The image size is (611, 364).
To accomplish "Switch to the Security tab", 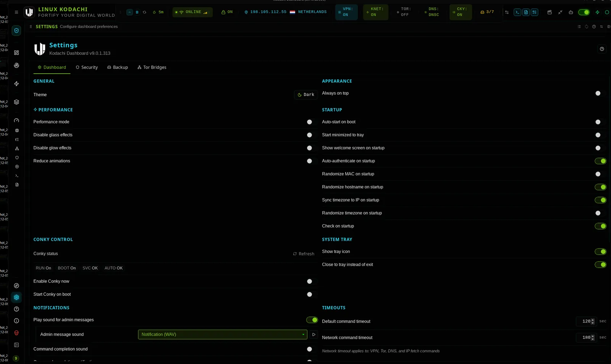I will pos(87,67).
